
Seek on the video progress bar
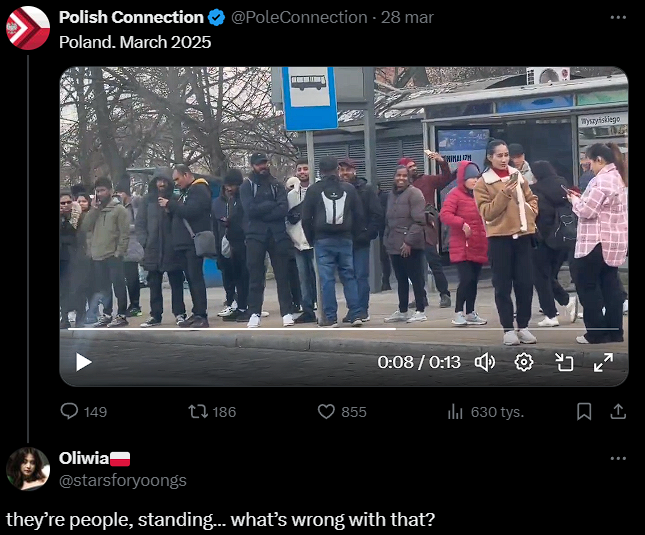point(343,329)
